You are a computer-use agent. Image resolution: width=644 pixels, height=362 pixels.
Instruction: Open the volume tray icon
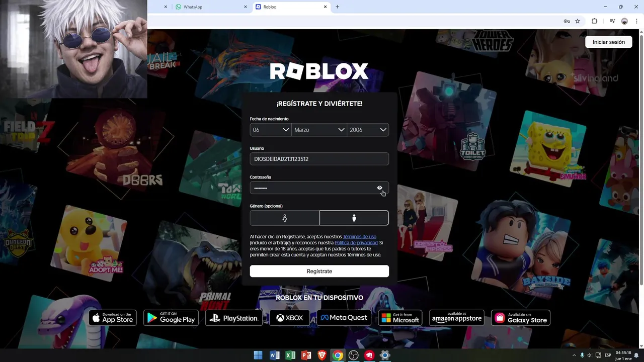coord(590,355)
